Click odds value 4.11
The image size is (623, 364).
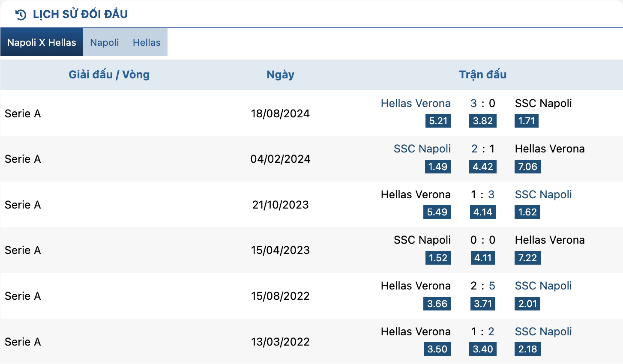point(483,258)
